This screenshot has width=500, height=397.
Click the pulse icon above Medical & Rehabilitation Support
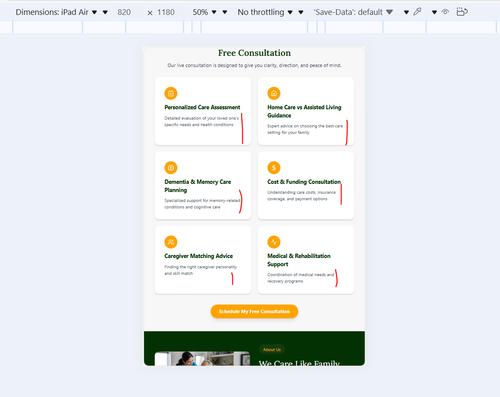pyautogui.click(x=274, y=242)
